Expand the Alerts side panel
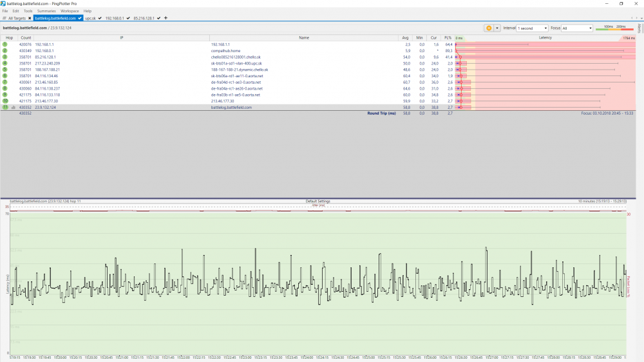The height and width of the screenshot is (362, 644). point(639,28)
